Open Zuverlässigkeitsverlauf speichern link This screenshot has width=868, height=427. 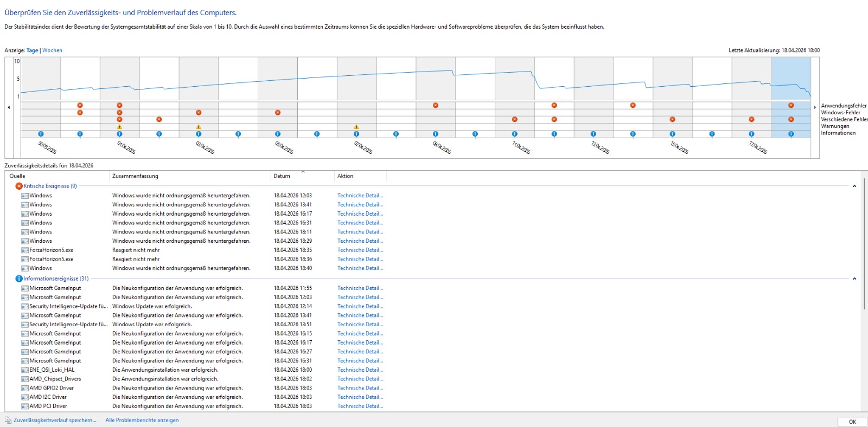(x=55, y=420)
